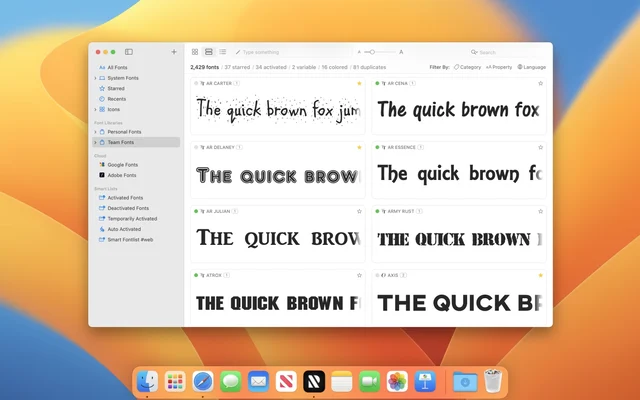640x400 pixels.
Task: Expand the Team Fonts chevron
Action: 96,142
